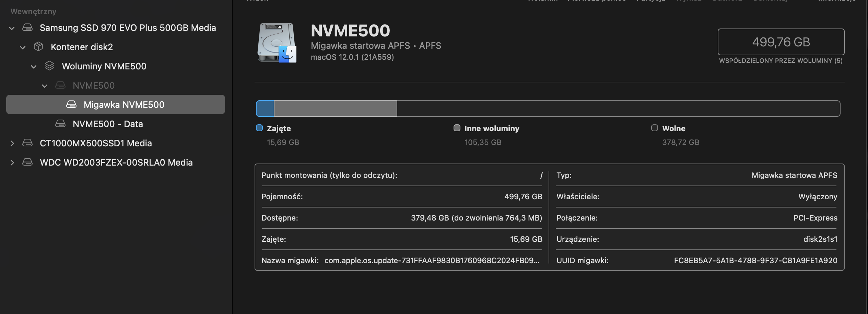
Task: Click the Samsung SSD 970 EVO drive icon
Action: click(x=27, y=28)
